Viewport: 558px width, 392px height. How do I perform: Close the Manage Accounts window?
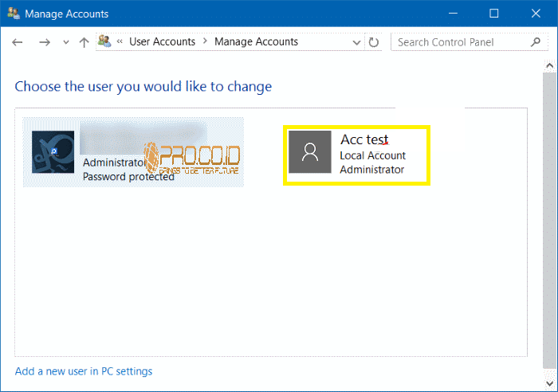[x=536, y=14]
